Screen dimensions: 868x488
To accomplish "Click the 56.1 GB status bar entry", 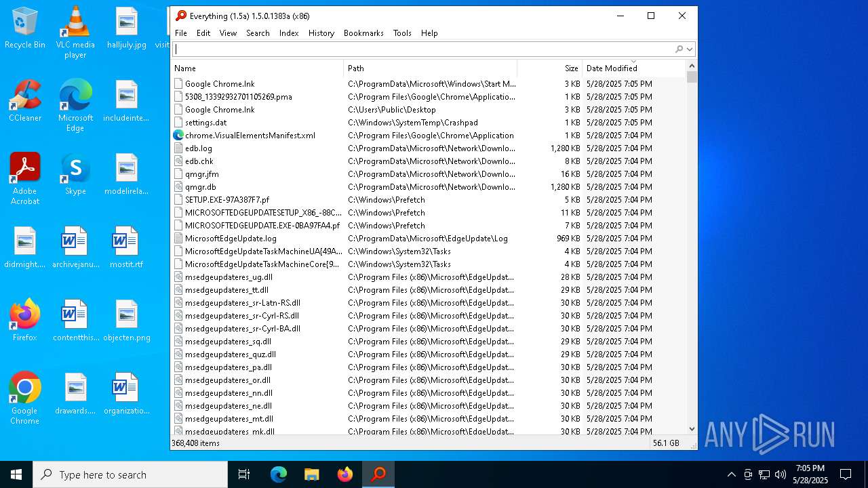I will (666, 443).
